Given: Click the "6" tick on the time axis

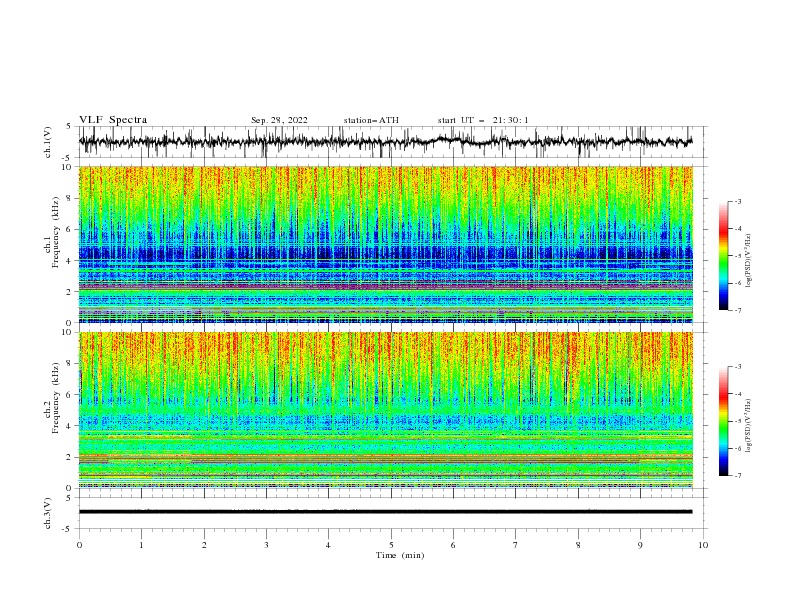Looking at the screenshot, I should pos(453,545).
